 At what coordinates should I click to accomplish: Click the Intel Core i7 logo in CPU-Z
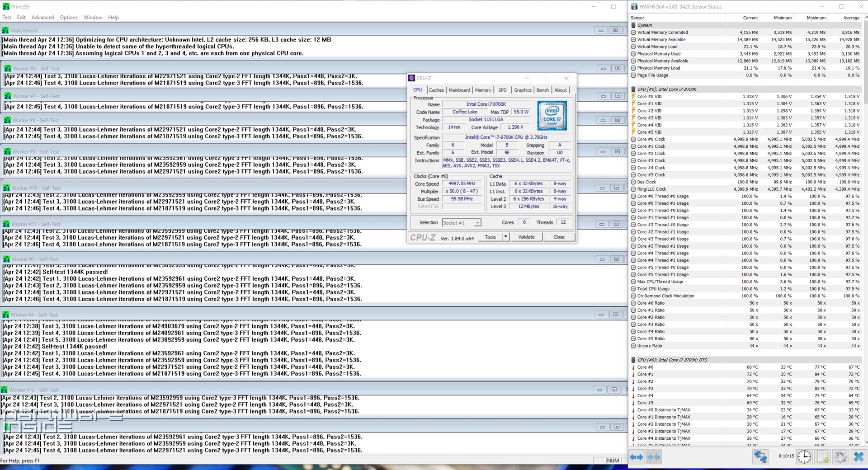click(x=552, y=116)
